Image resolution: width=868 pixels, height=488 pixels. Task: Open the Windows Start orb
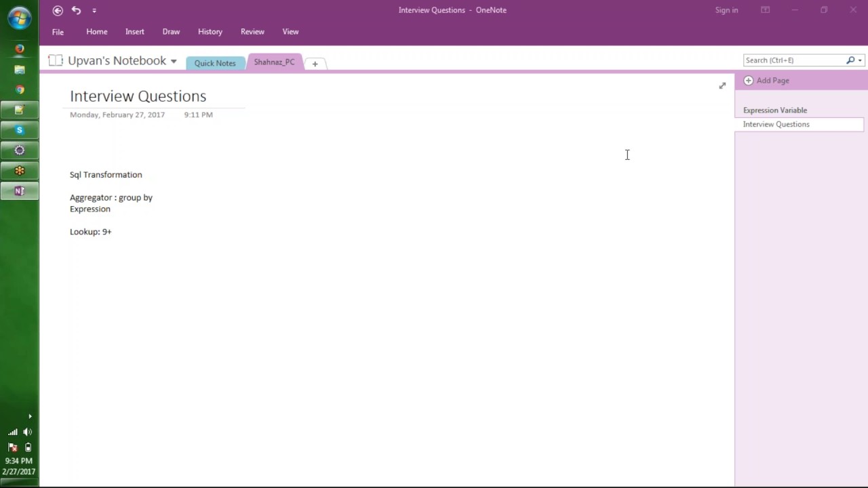coord(20,17)
